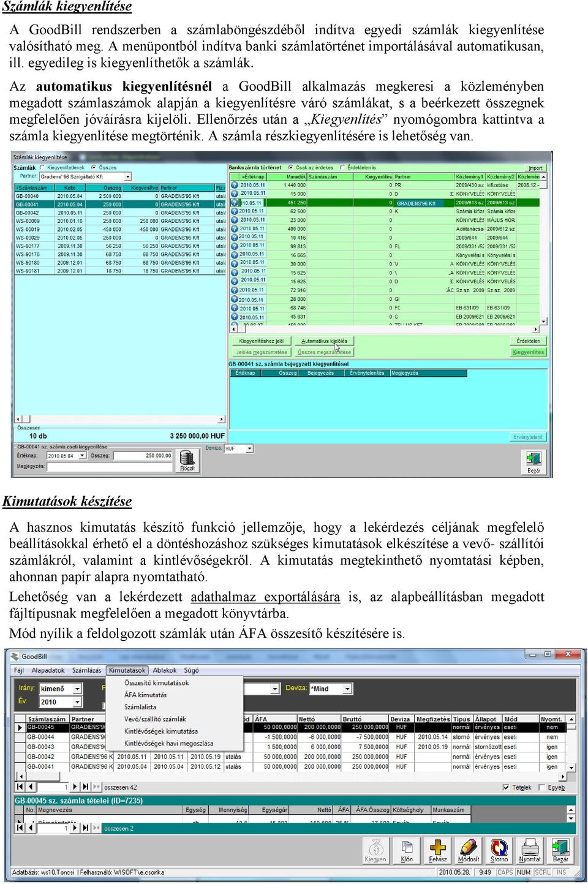
Task: Click the Kiegyenlítéshez jelöl button
Action: (x=262, y=341)
